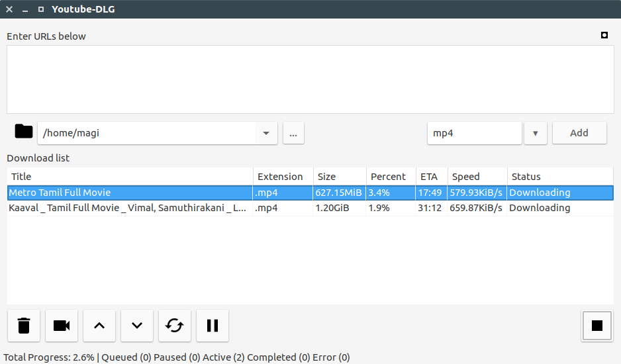The image size is (621, 364).
Task: Reload selected download with refresh icon
Action: pos(175,326)
